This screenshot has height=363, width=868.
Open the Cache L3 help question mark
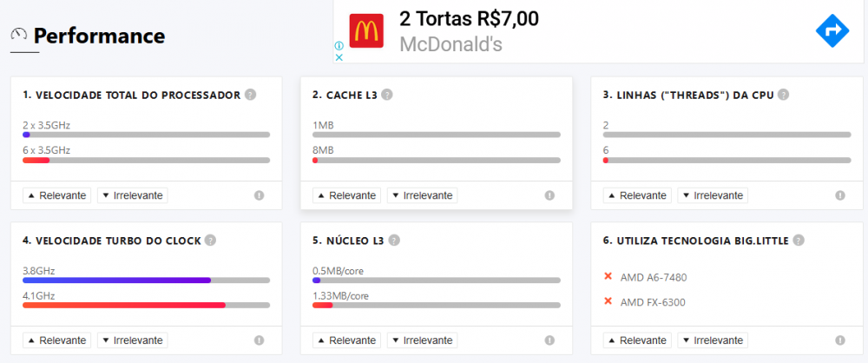(387, 95)
